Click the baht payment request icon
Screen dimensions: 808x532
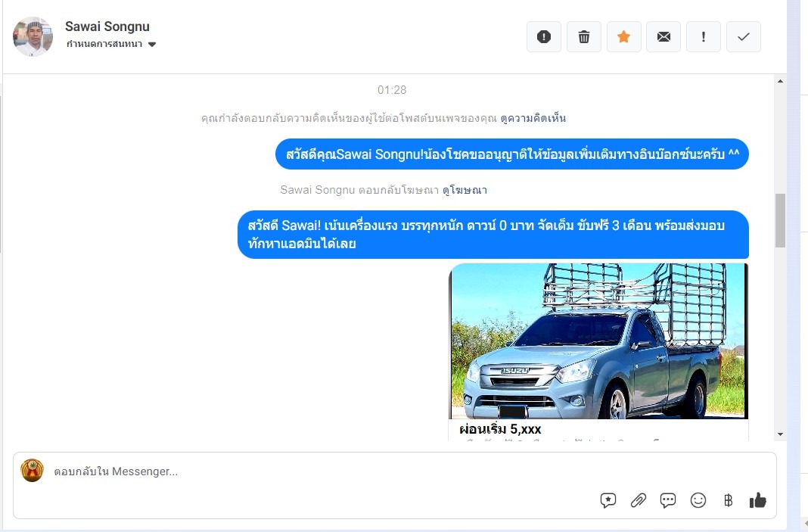(x=728, y=500)
